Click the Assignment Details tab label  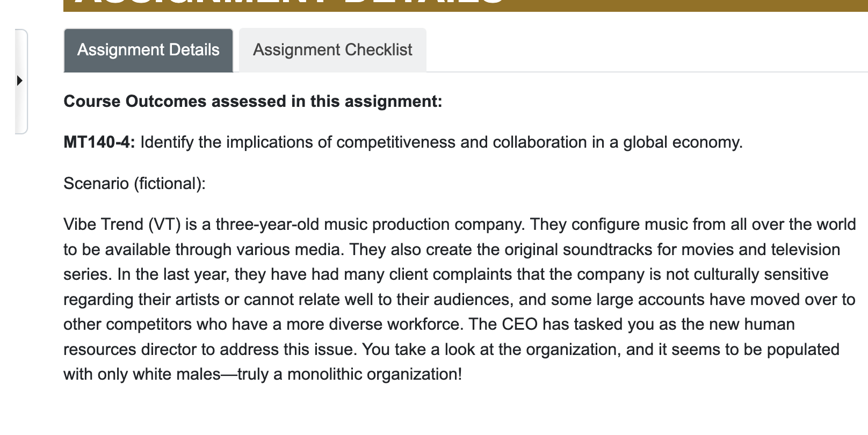click(148, 49)
